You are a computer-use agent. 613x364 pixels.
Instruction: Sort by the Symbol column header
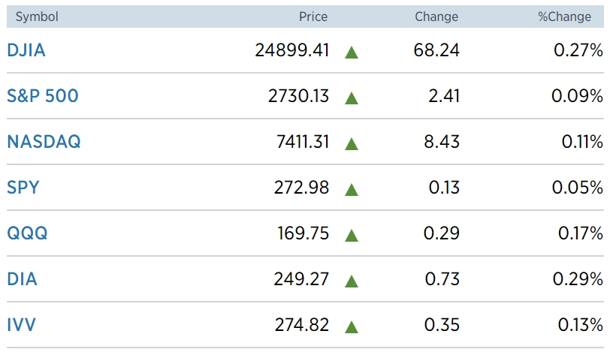[37, 17]
